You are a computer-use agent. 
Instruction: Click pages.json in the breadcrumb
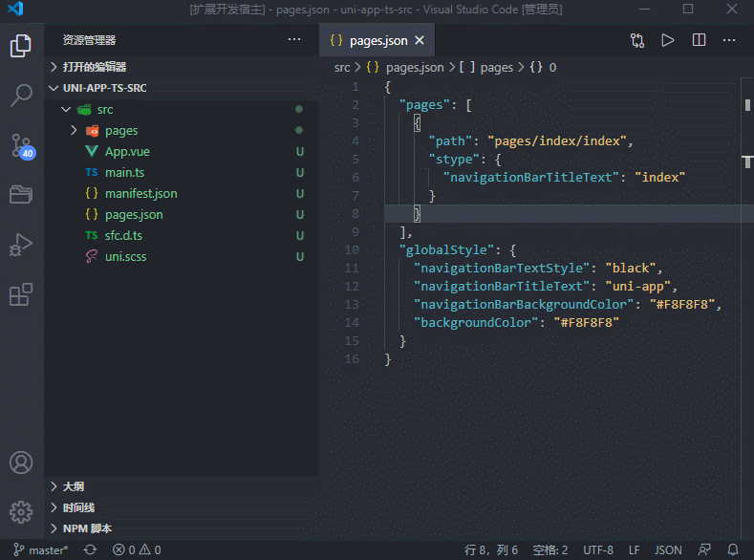tap(405, 67)
